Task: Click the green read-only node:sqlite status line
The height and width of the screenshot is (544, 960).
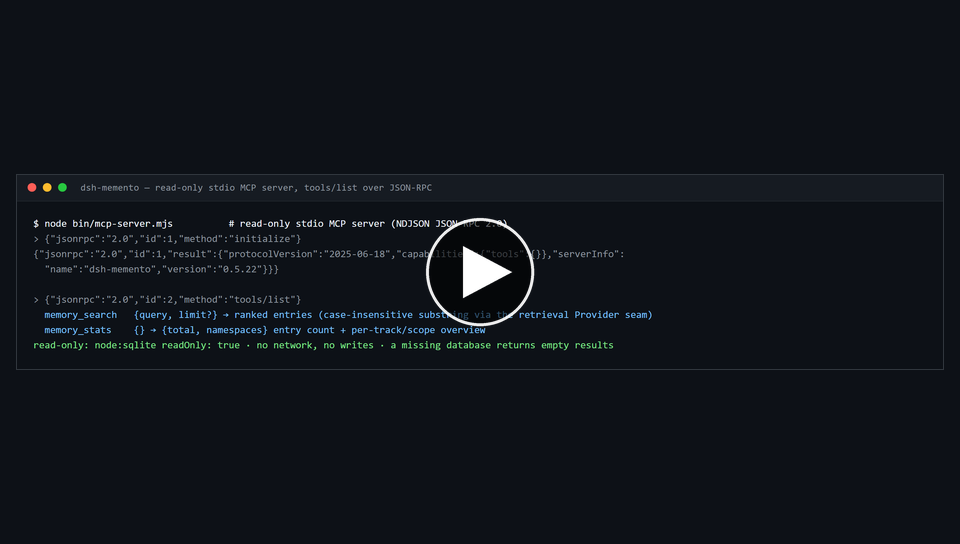Action: tap(323, 346)
